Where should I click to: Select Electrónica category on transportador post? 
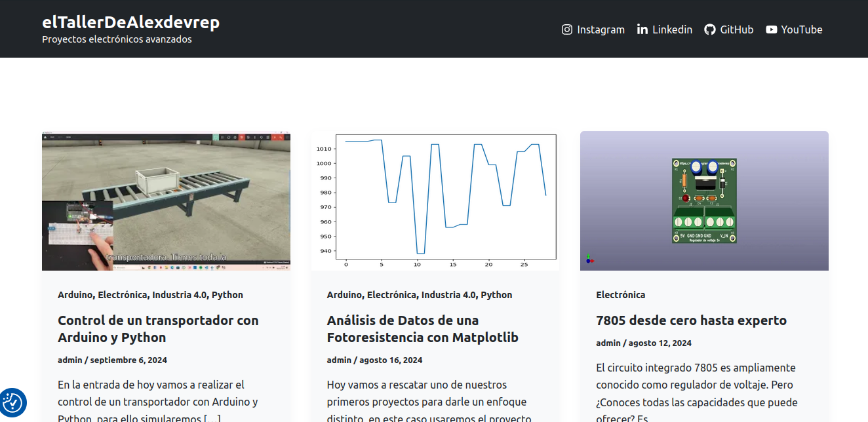pyautogui.click(x=123, y=295)
